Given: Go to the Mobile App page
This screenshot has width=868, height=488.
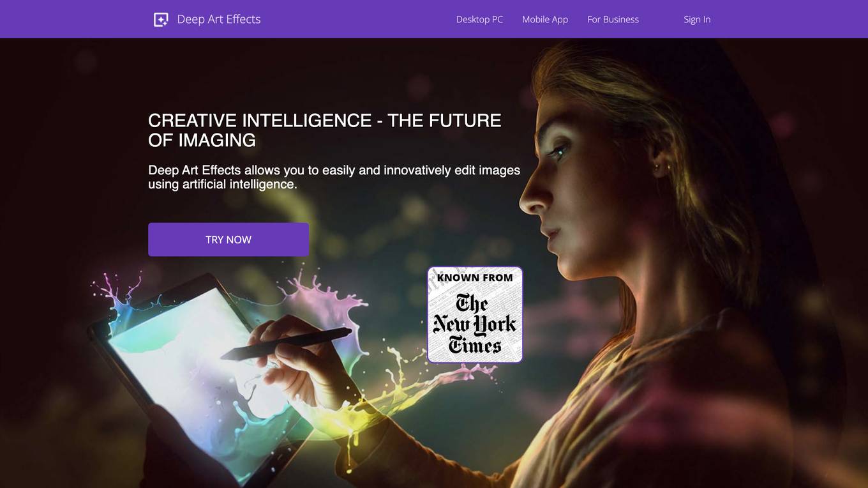Looking at the screenshot, I should coord(545,19).
